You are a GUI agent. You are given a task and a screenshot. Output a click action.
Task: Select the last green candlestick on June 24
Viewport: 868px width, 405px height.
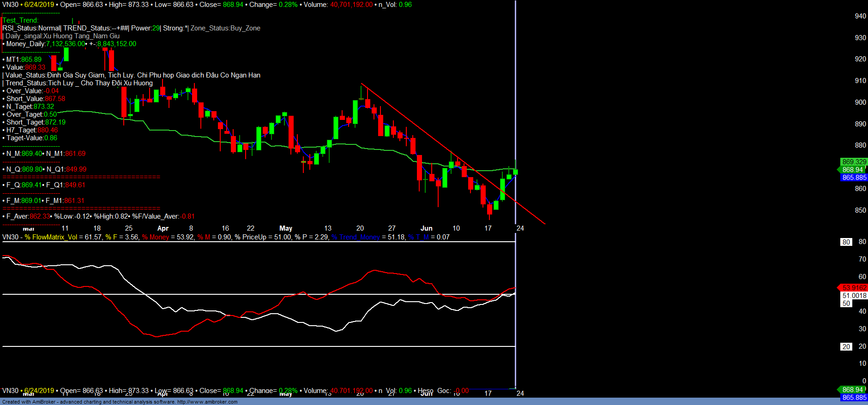tap(515, 172)
